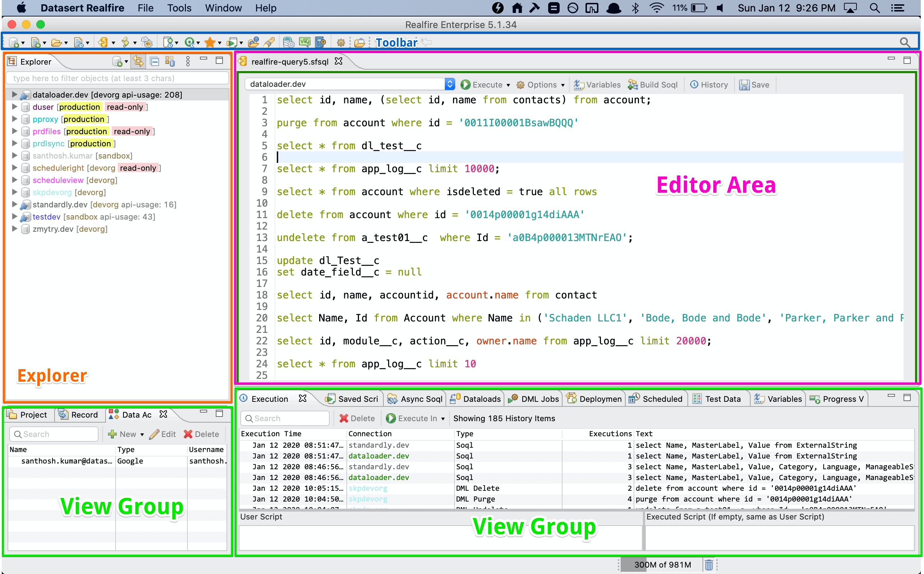The image size is (924, 574).
Task: Switch to the Saved Scri tab
Action: pos(352,399)
